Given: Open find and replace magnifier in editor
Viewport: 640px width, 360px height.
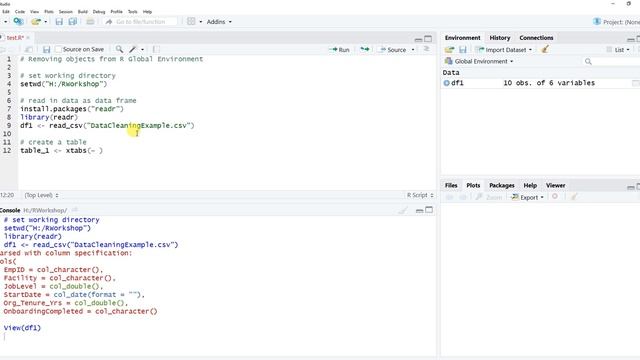Looking at the screenshot, I should 119,49.
